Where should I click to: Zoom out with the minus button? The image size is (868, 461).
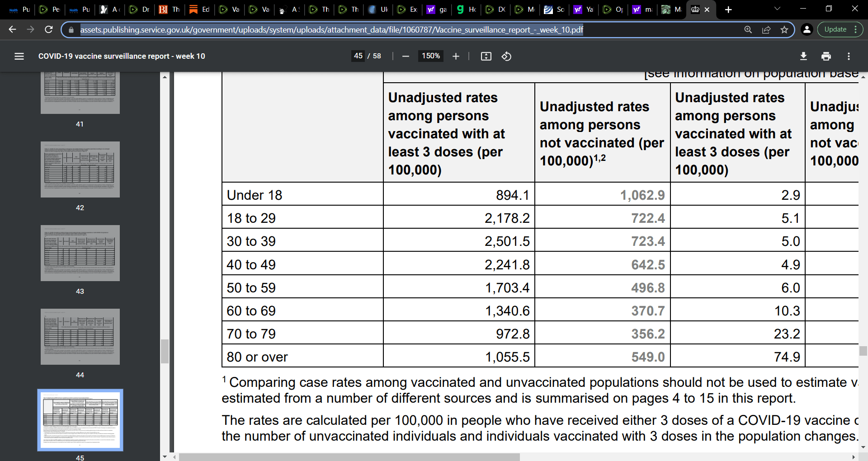coord(406,56)
